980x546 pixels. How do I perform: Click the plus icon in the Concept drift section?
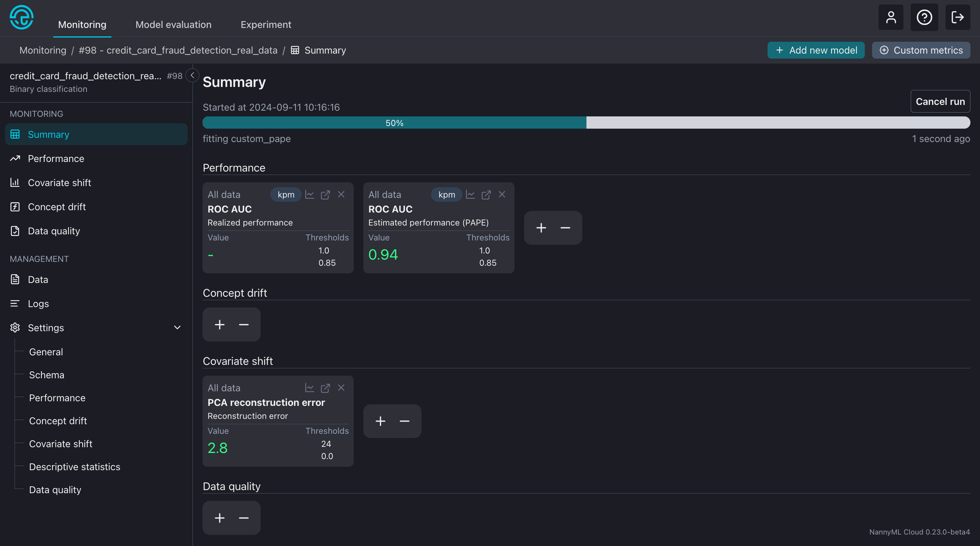pyautogui.click(x=220, y=325)
